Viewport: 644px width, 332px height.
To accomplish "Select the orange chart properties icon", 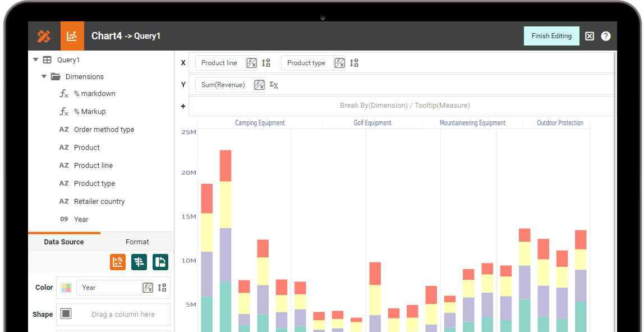I will [117, 262].
